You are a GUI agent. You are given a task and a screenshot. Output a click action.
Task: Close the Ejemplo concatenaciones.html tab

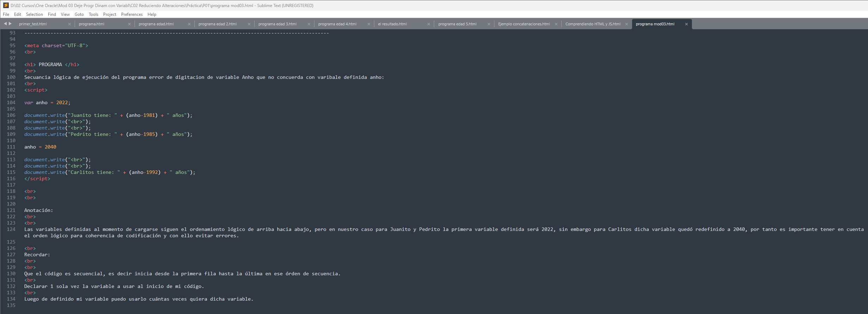pyautogui.click(x=556, y=24)
